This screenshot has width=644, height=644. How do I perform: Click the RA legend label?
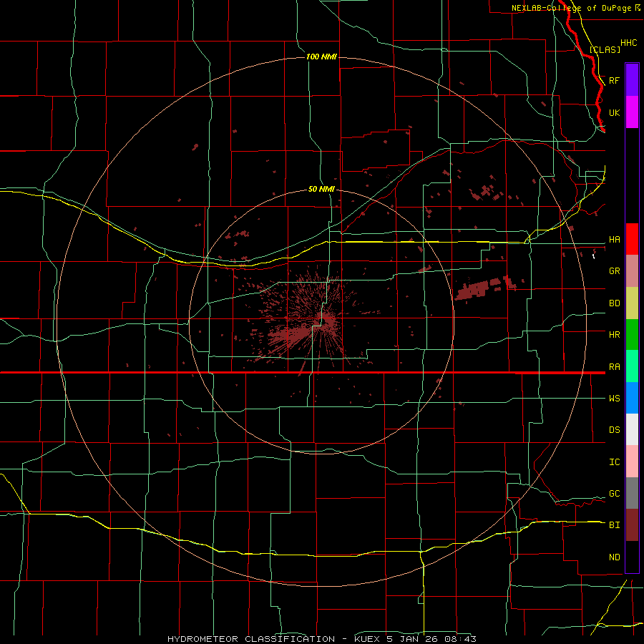click(614, 367)
